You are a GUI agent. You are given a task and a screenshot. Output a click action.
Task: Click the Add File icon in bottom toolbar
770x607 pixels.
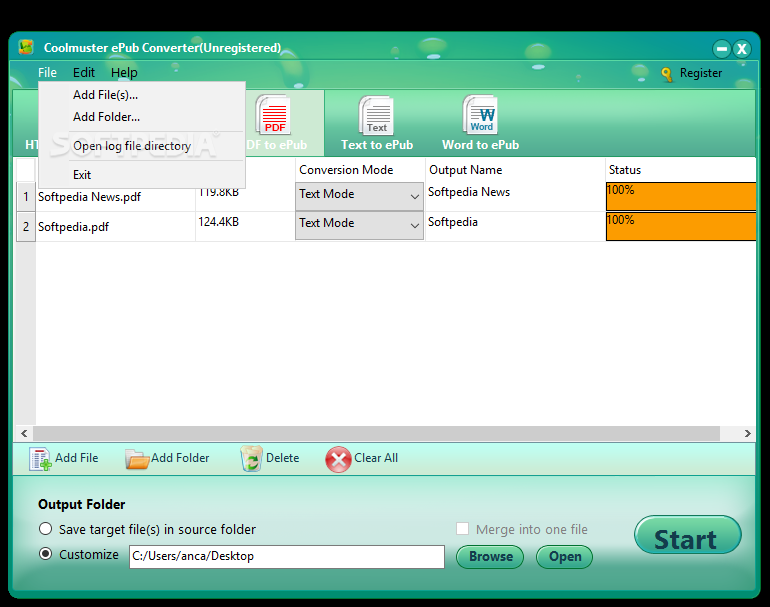click(40, 459)
